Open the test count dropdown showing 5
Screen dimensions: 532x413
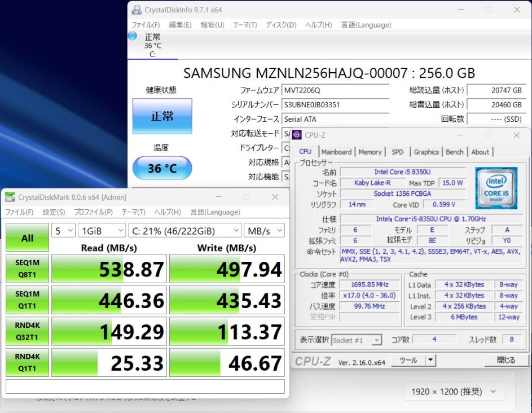click(64, 230)
